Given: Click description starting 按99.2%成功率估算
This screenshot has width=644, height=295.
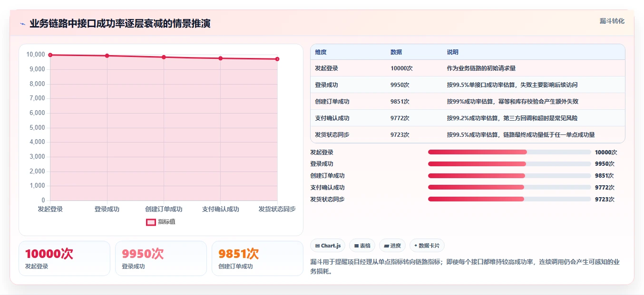Looking at the screenshot, I should (x=512, y=118).
